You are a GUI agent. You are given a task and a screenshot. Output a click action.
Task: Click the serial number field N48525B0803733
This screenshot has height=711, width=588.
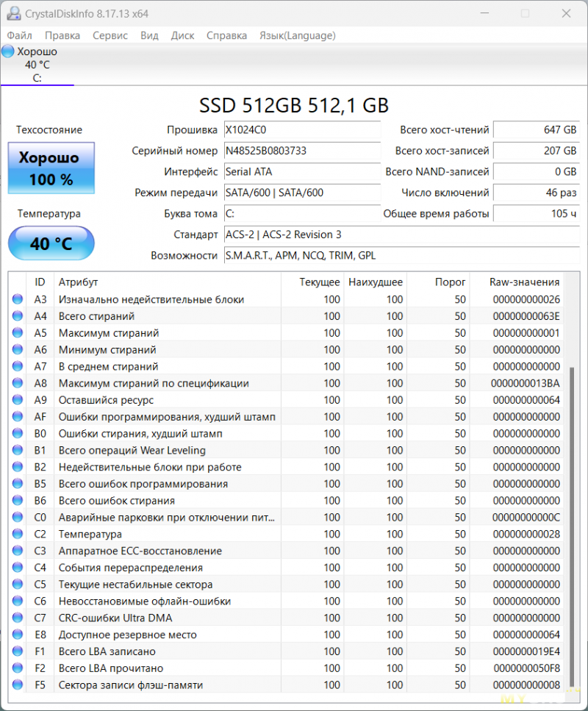(302, 151)
